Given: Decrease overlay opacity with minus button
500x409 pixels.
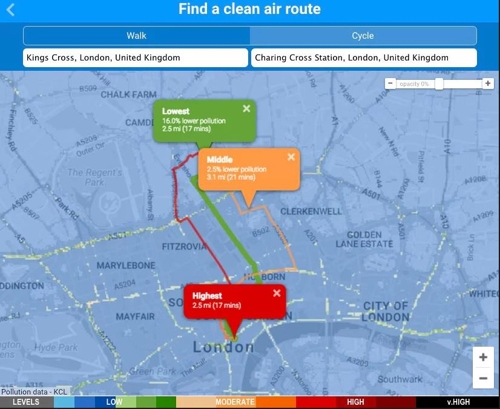Looking at the screenshot, I should tap(390, 83).
